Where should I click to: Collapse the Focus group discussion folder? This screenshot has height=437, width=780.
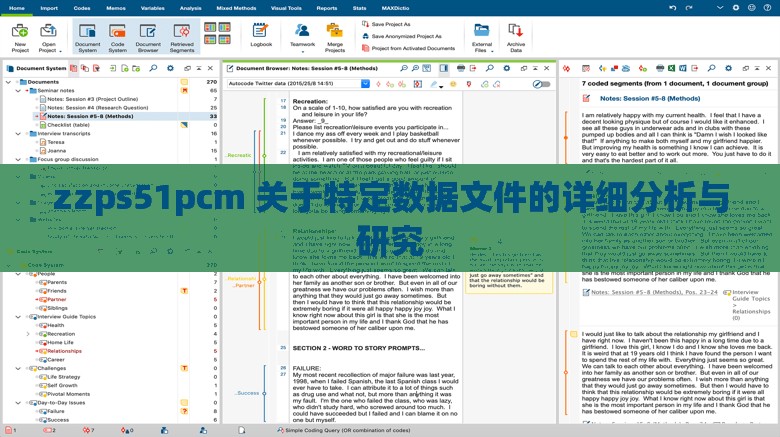click(x=18, y=159)
